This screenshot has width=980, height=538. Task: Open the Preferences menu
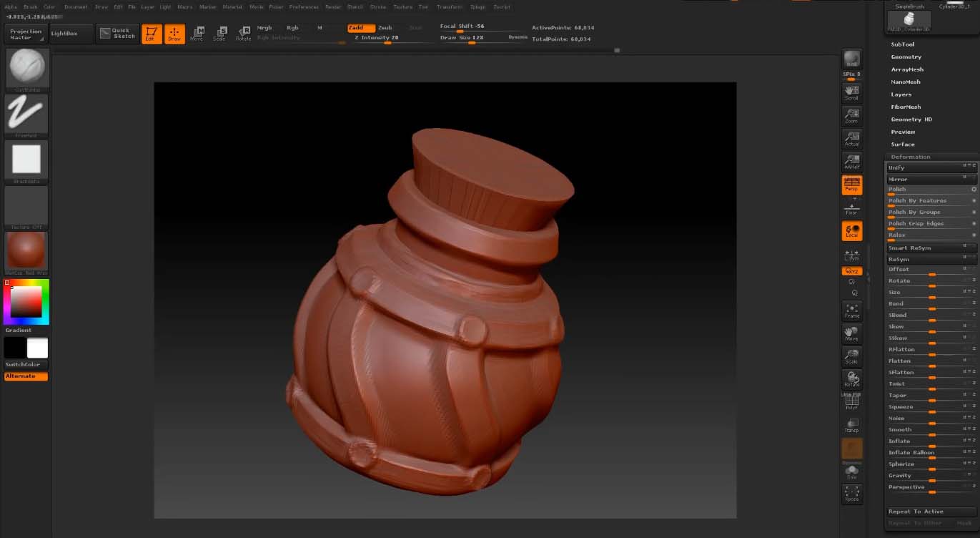point(304,6)
